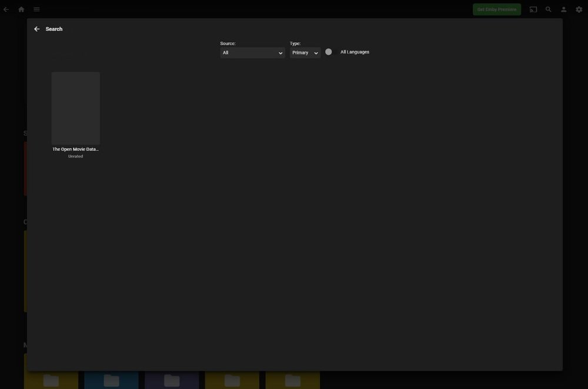588x389 pixels.
Task: Select the movie poster thumbnail
Action: point(75,108)
